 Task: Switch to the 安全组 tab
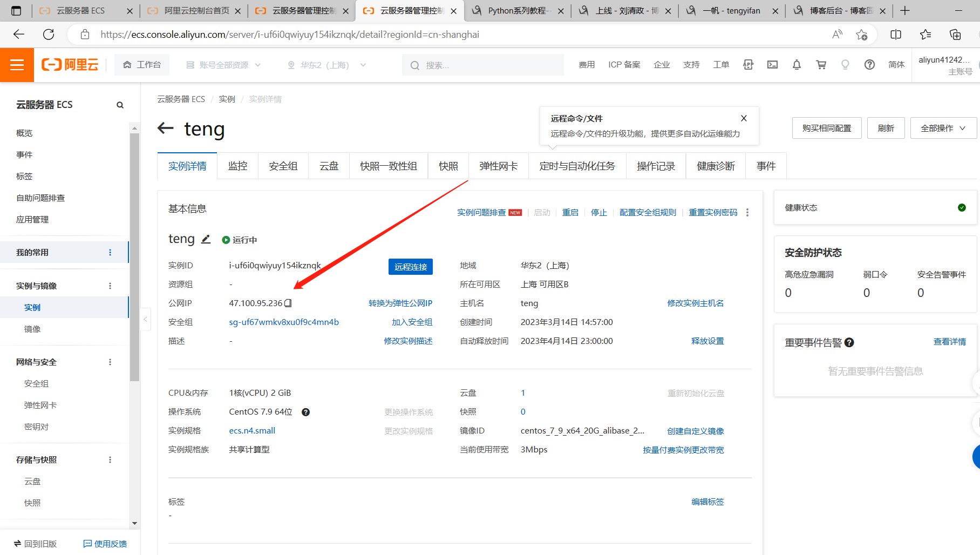coord(283,166)
